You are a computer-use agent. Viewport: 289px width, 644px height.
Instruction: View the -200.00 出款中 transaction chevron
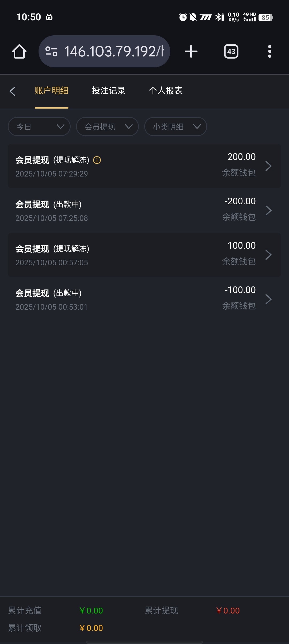pos(268,210)
